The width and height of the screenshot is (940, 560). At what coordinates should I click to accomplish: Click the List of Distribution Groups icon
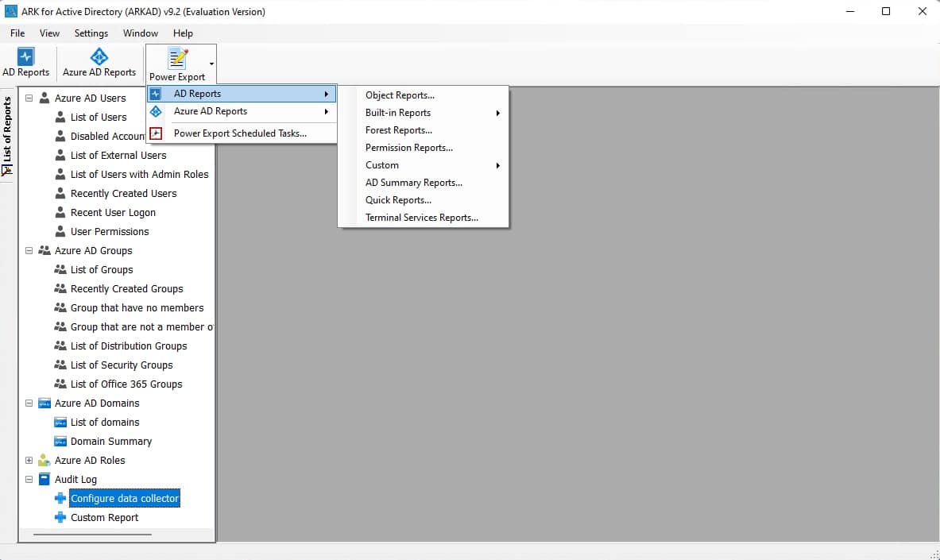coord(60,346)
